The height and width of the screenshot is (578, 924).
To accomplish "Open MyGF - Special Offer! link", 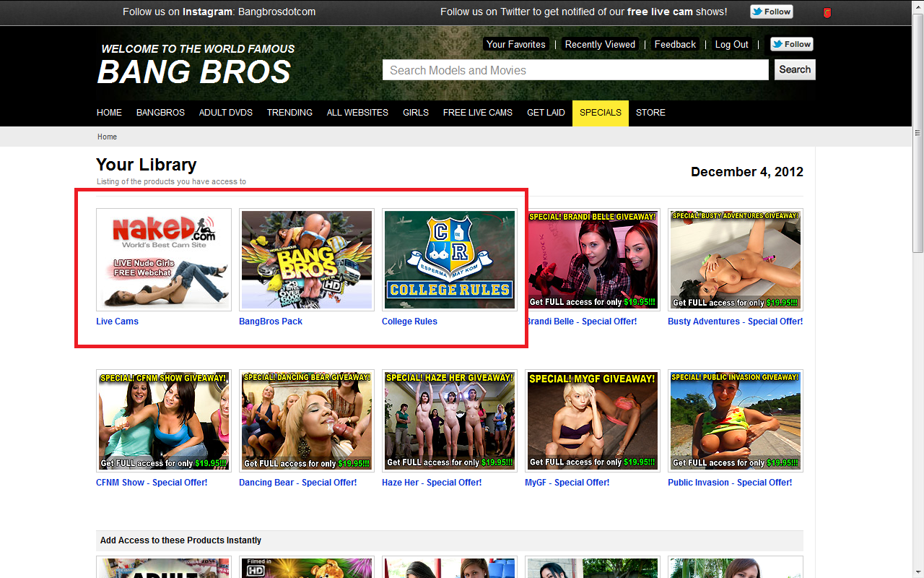I will [x=567, y=483].
